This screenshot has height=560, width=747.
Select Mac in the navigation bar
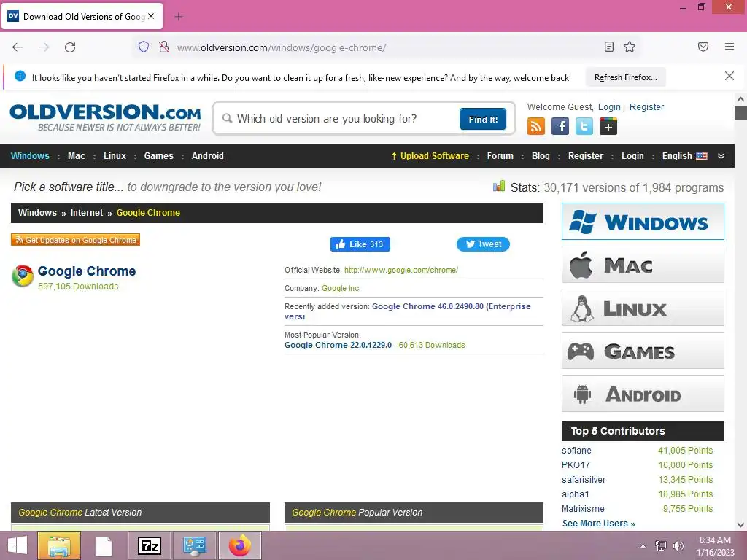point(76,156)
